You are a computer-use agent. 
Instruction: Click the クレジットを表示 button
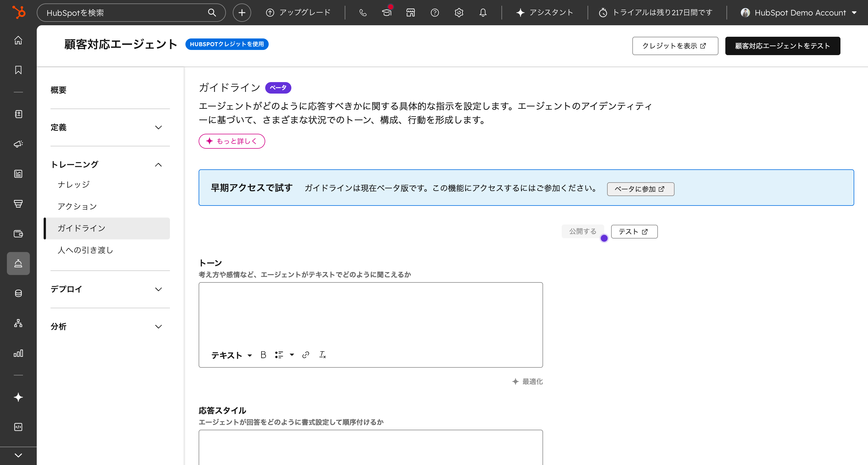pyautogui.click(x=675, y=46)
